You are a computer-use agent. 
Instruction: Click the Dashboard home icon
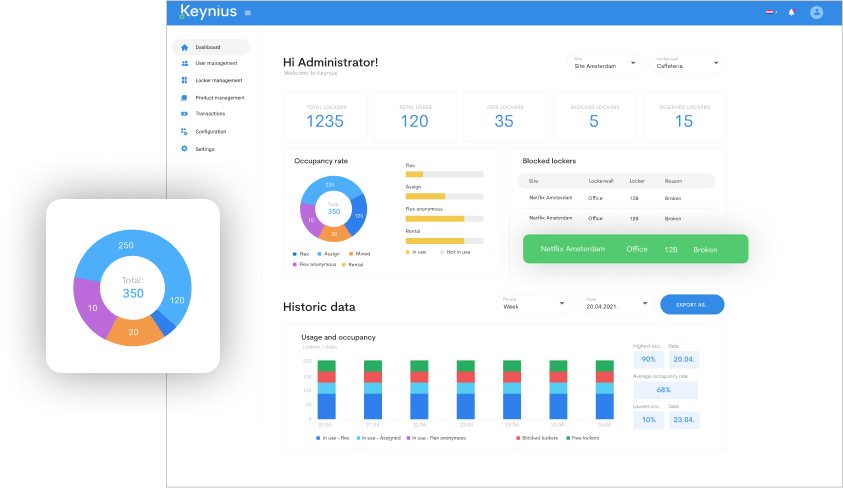(x=184, y=47)
